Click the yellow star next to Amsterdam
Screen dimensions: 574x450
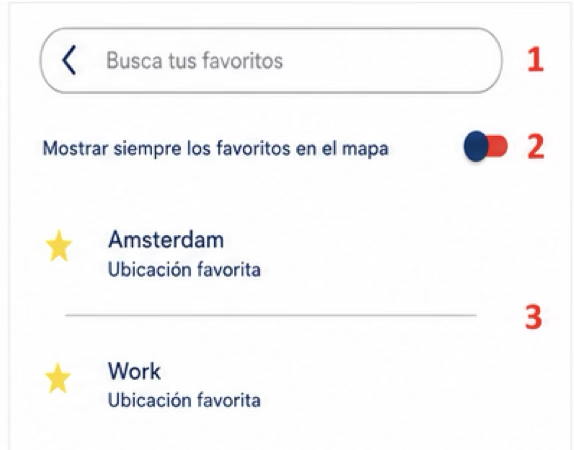59,246
